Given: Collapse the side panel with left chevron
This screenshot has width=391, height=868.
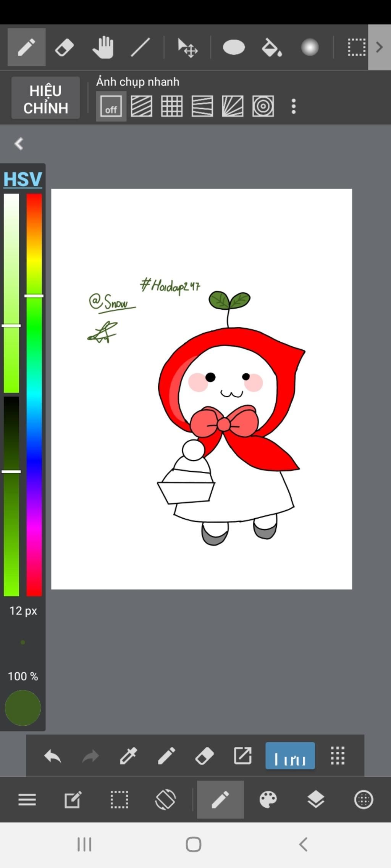Looking at the screenshot, I should tap(19, 144).
